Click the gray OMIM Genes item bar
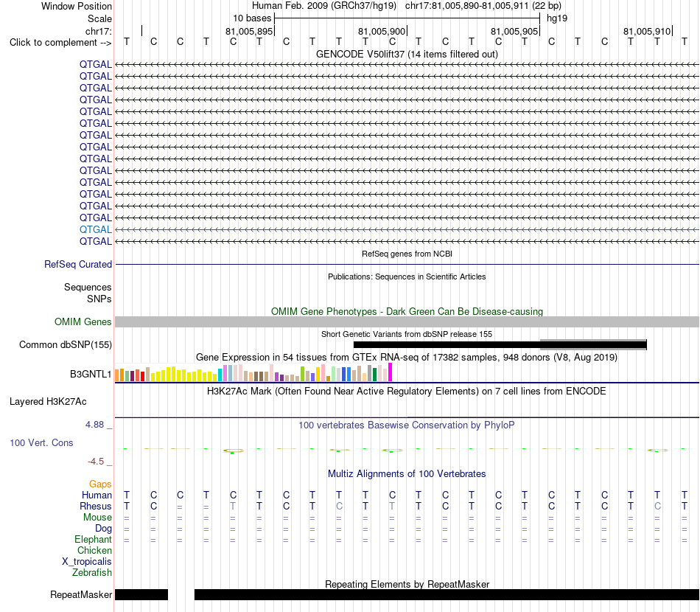The width and height of the screenshot is (700, 612). (x=407, y=321)
